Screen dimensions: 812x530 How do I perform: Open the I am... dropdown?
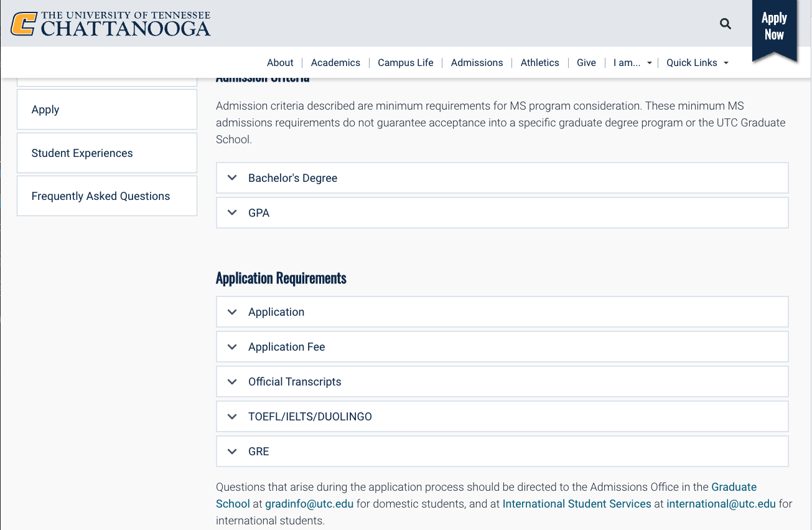632,62
